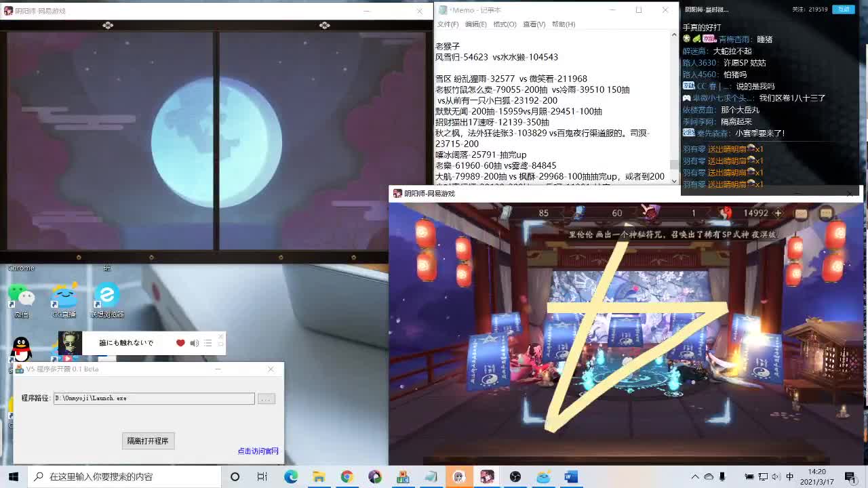Click the jade currency icon beside 14992

coord(726,213)
